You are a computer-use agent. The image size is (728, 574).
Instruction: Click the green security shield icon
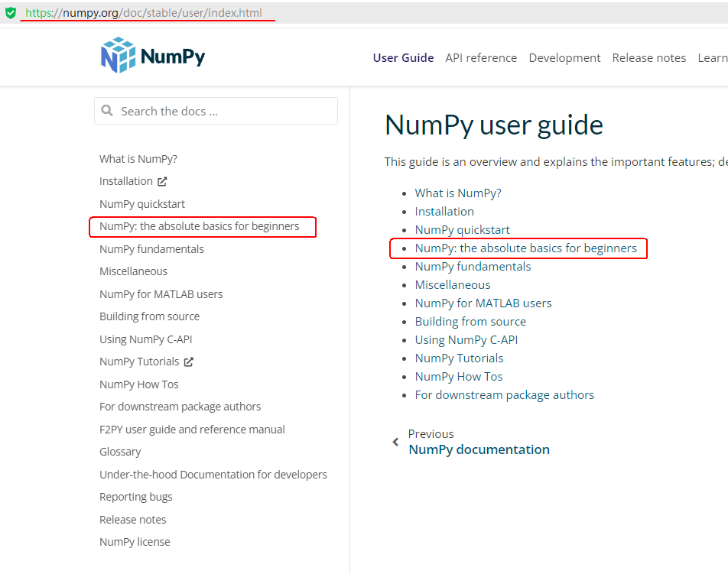point(11,13)
